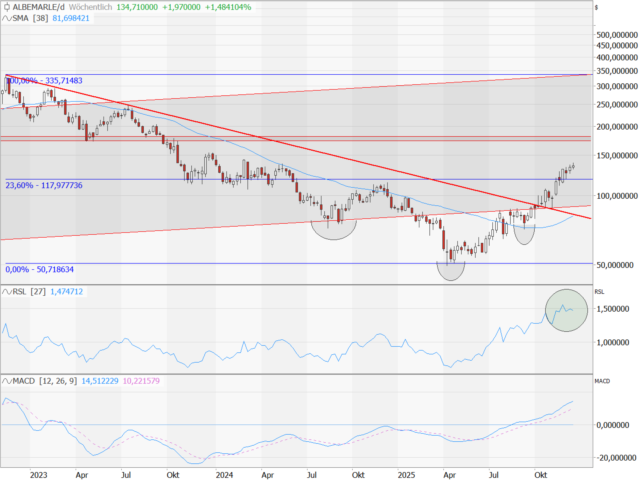Click the RSL value 1,474712
Image resolution: width=640 pixels, height=480 pixels.
coord(67,292)
